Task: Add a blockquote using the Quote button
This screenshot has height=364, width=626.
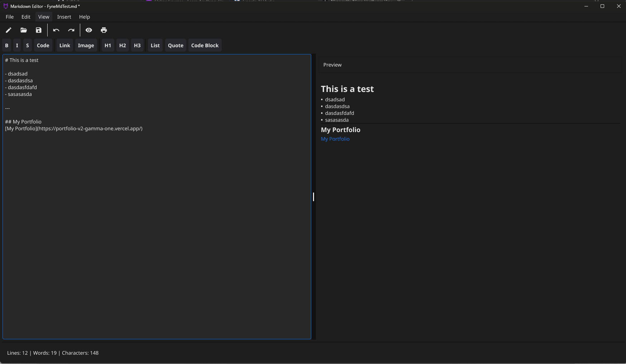Action: click(175, 45)
